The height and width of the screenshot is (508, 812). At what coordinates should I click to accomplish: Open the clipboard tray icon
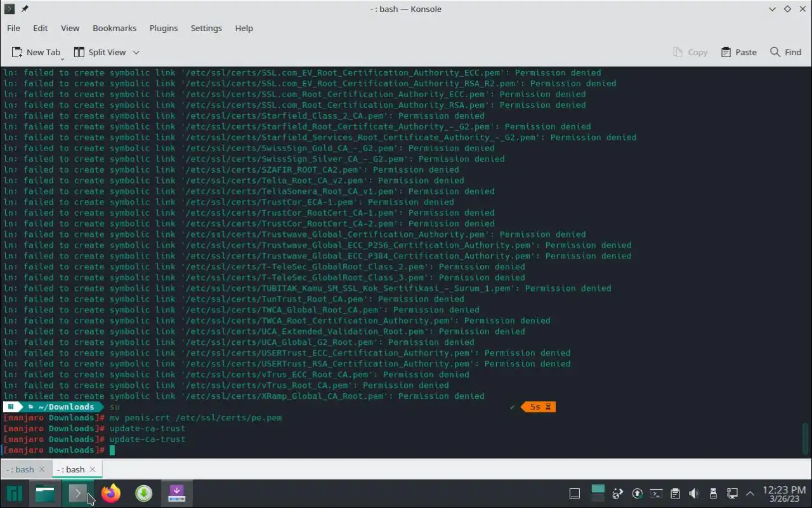tap(675, 493)
